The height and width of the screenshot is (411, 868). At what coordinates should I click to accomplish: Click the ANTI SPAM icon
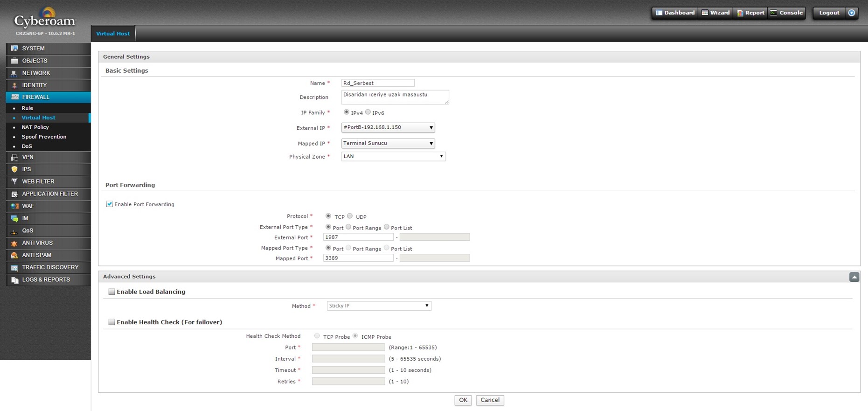pos(14,255)
